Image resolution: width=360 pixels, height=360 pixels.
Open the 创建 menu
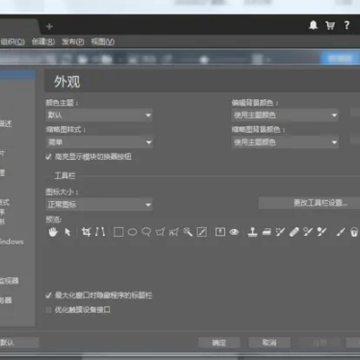43,42
